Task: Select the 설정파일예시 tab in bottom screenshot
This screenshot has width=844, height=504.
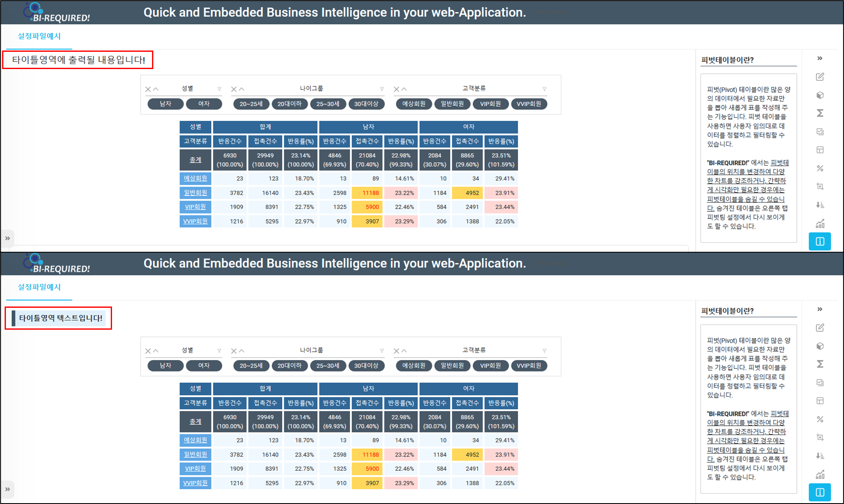Action: tap(39, 287)
